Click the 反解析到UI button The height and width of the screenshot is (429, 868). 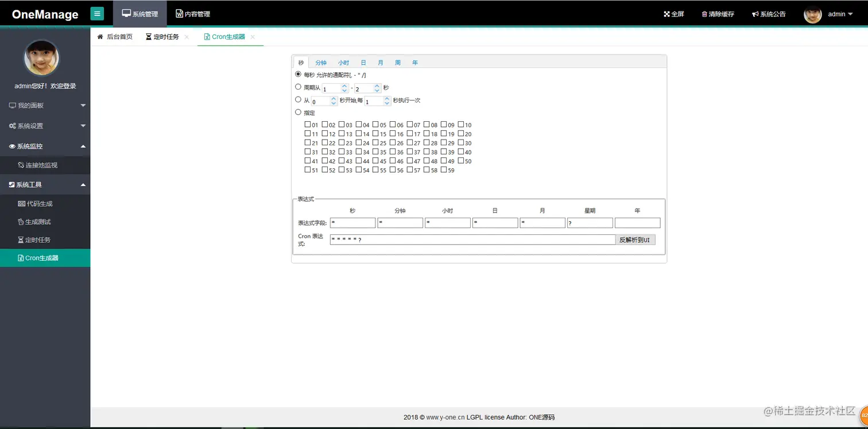point(635,239)
